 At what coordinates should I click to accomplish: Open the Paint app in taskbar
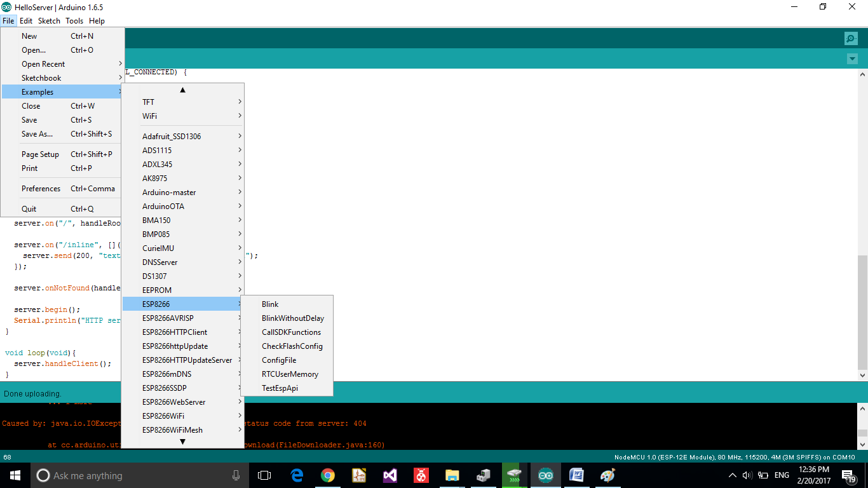(607, 475)
